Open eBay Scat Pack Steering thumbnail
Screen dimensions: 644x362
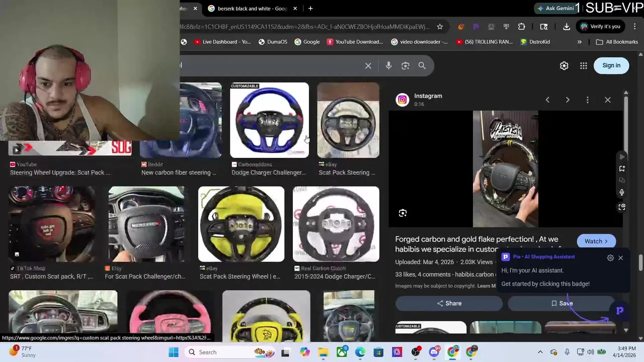pos(348,120)
